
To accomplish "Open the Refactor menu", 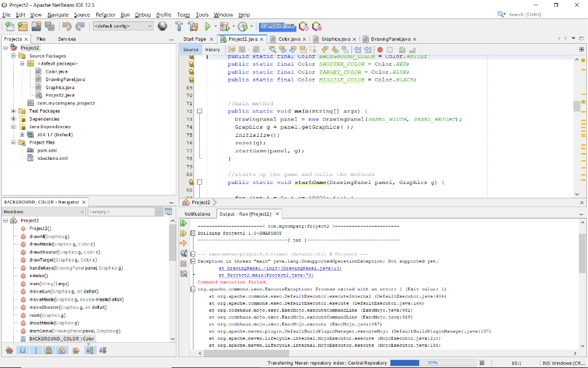I will (106, 14).
